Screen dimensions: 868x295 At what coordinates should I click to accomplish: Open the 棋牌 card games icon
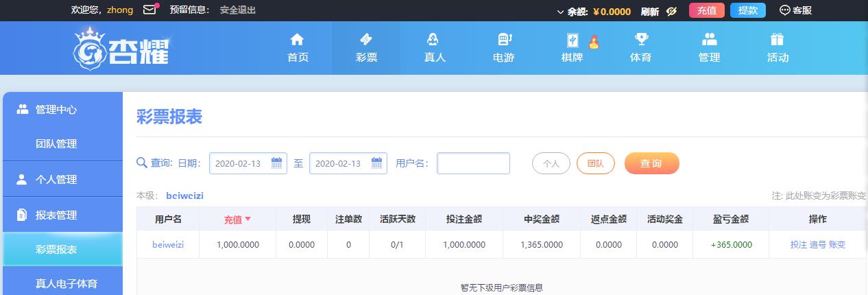click(572, 39)
